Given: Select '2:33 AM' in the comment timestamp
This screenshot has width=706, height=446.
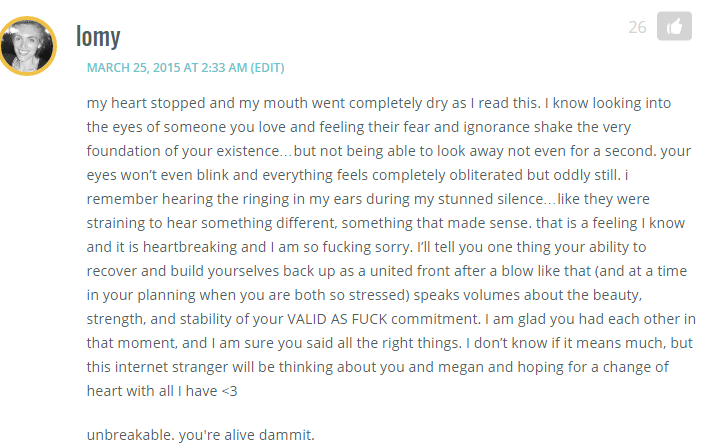Looking at the screenshot, I should [x=224, y=68].
